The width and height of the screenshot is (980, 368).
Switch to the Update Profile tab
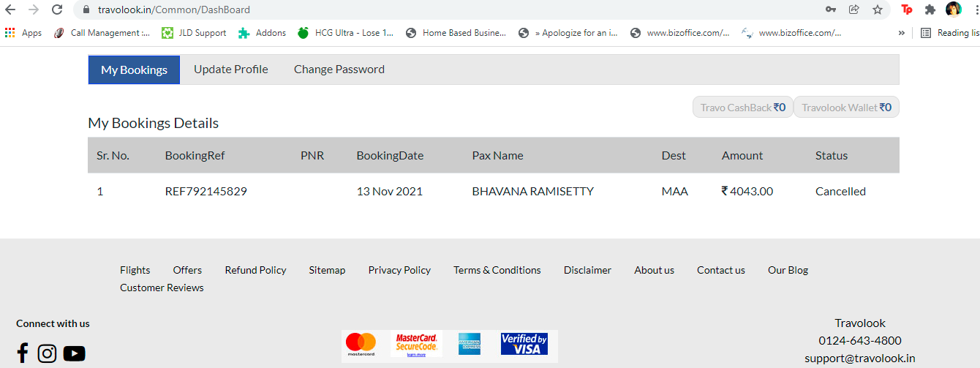tap(231, 70)
